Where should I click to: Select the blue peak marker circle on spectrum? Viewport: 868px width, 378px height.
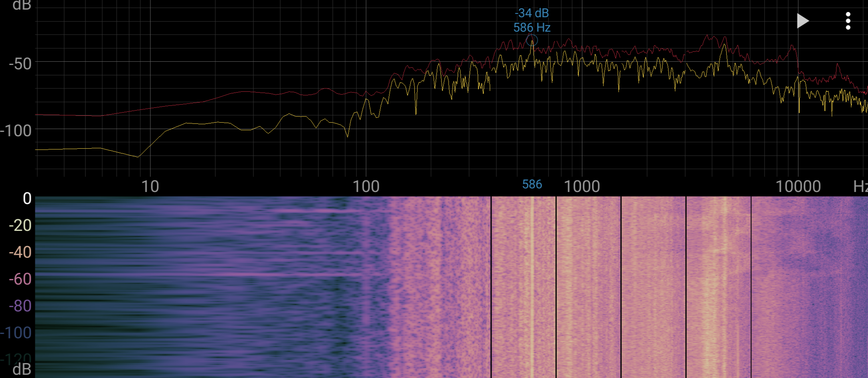(x=532, y=40)
